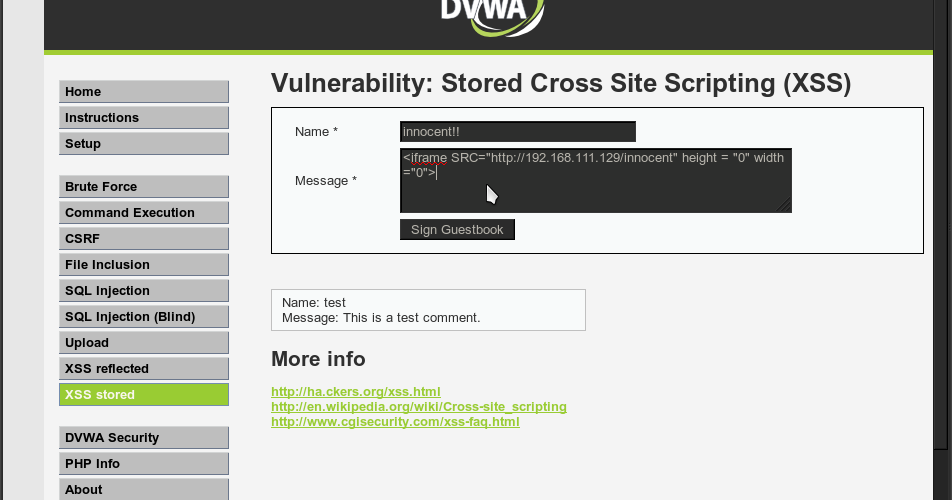The width and height of the screenshot is (952, 500).
Task: Go to the Upload section
Action: point(144,343)
